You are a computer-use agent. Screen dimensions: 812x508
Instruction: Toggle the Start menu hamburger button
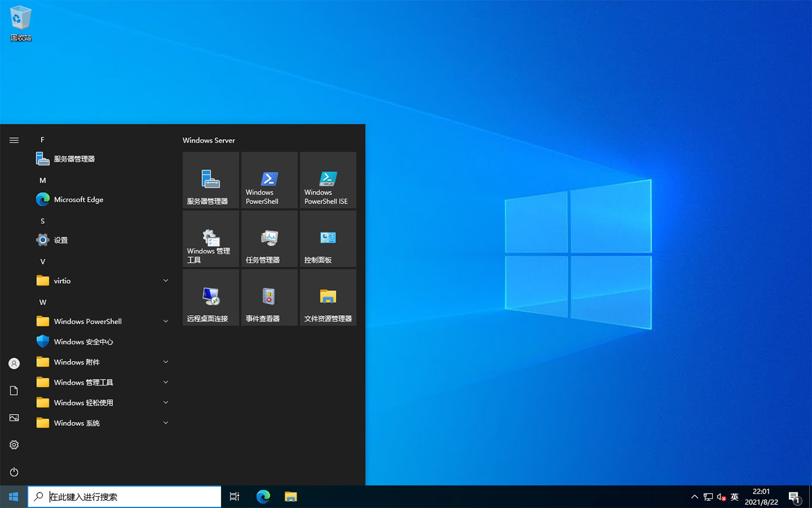tap(14, 140)
